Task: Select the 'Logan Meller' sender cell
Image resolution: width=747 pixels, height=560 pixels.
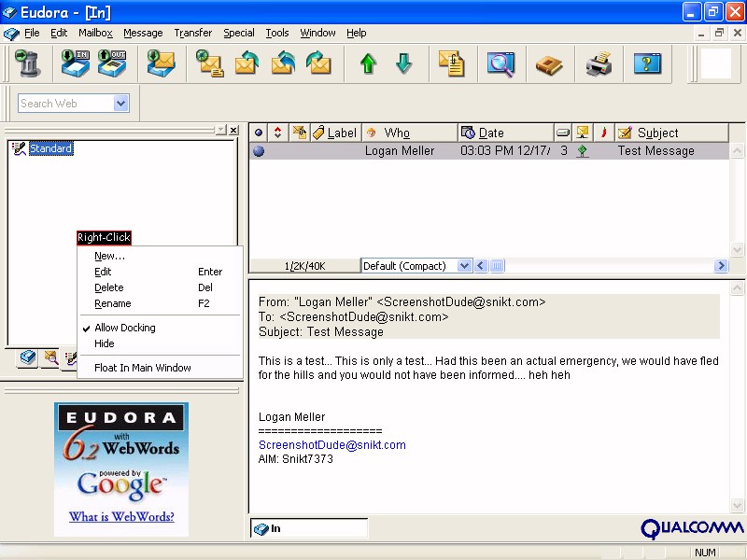Action: pyautogui.click(x=400, y=151)
